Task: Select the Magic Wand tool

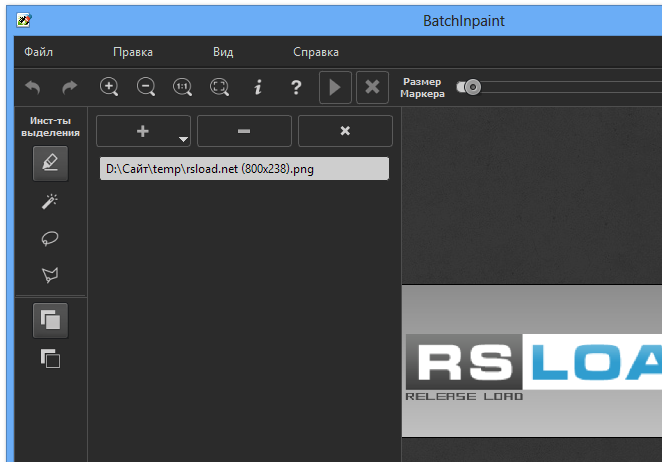Action: point(50,201)
